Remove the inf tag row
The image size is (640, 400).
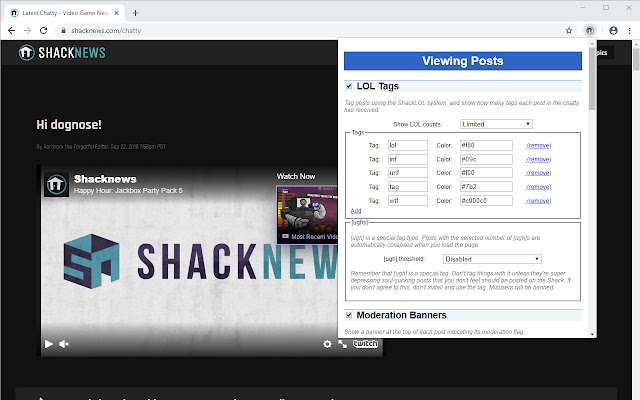coord(538,160)
